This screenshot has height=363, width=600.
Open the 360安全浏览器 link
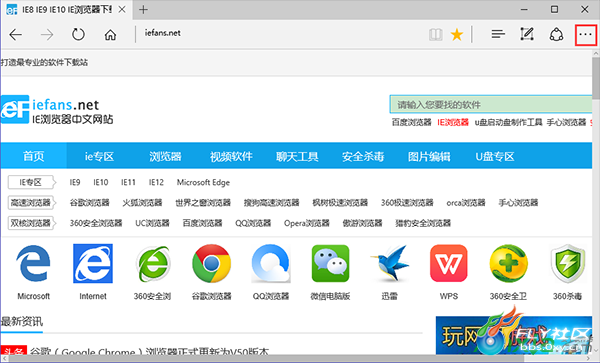(x=96, y=223)
